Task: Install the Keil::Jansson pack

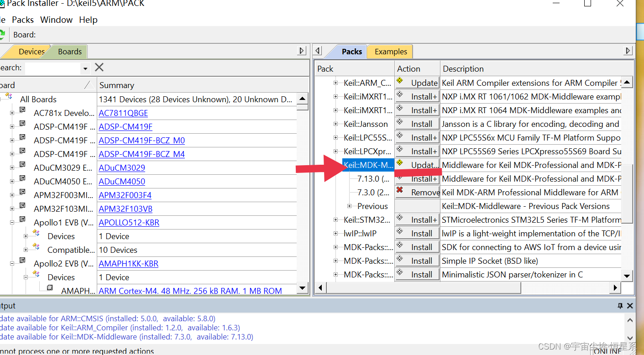Action: [x=417, y=124]
